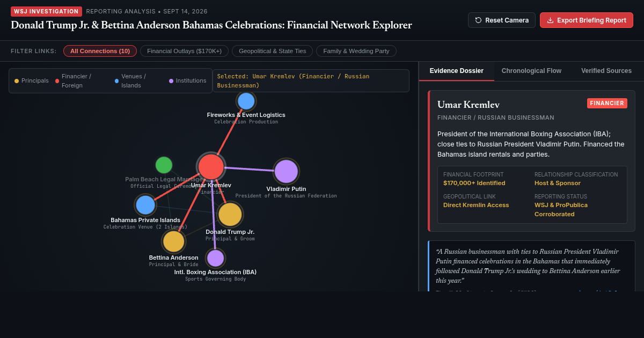
Task: Select the Umar Kremlev red node
Action: point(211,166)
